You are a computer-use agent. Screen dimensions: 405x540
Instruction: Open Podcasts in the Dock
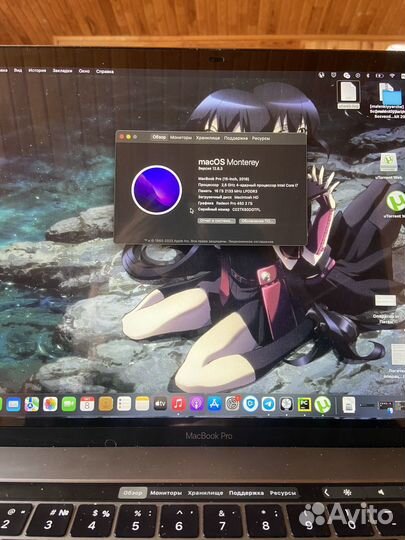[x=197, y=404]
